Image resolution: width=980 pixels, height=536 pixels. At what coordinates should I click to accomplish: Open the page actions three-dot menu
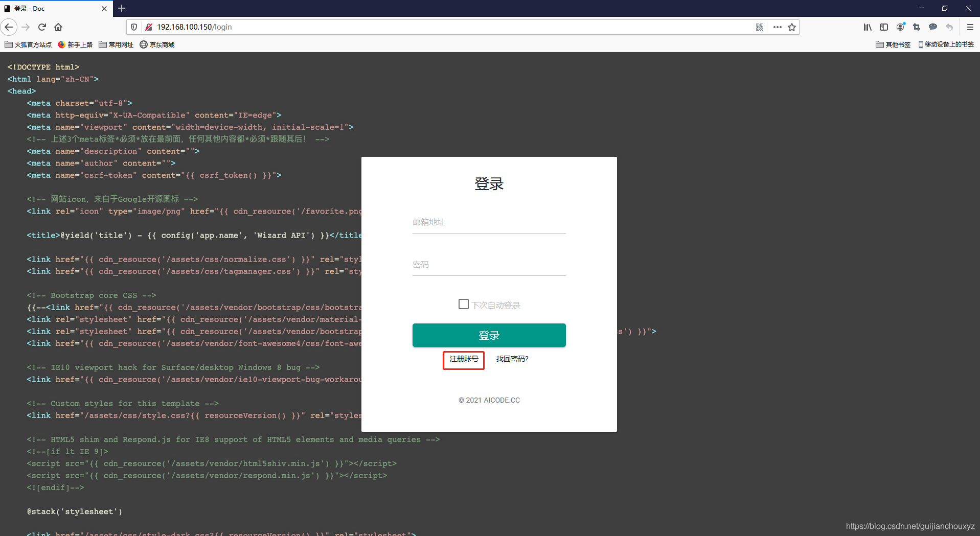pos(777,27)
